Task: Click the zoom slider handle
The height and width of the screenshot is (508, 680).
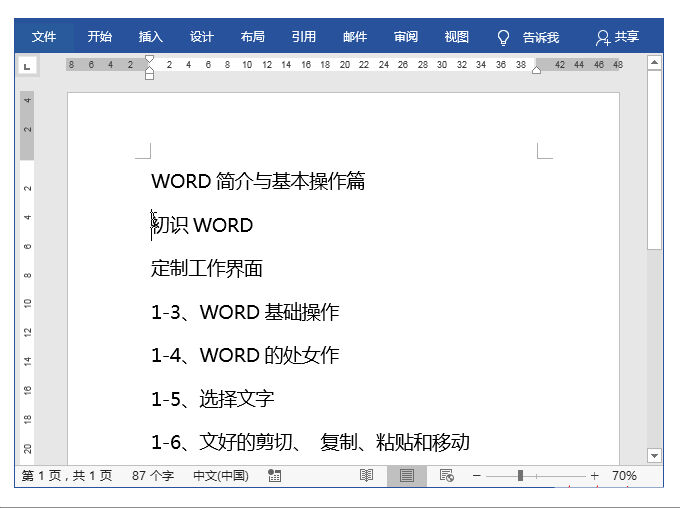Action: pos(520,476)
